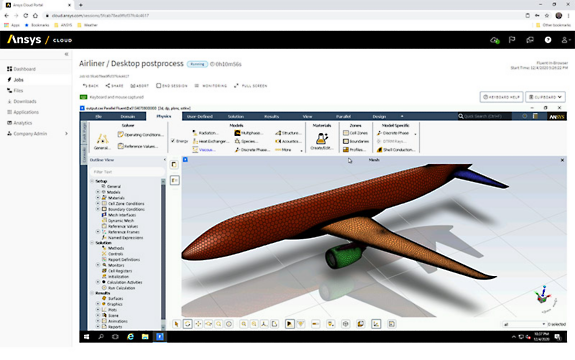Open the Radiation model
This screenshot has height=360, width=575.
point(206,133)
